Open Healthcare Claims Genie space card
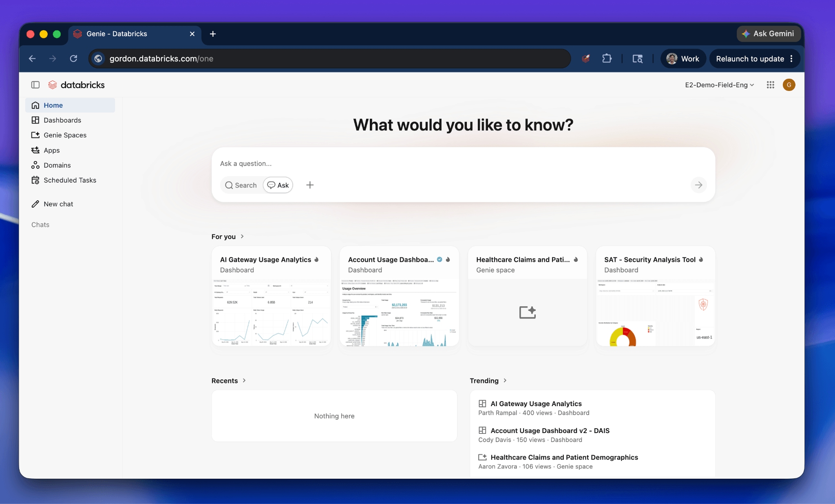 pos(528,296)
